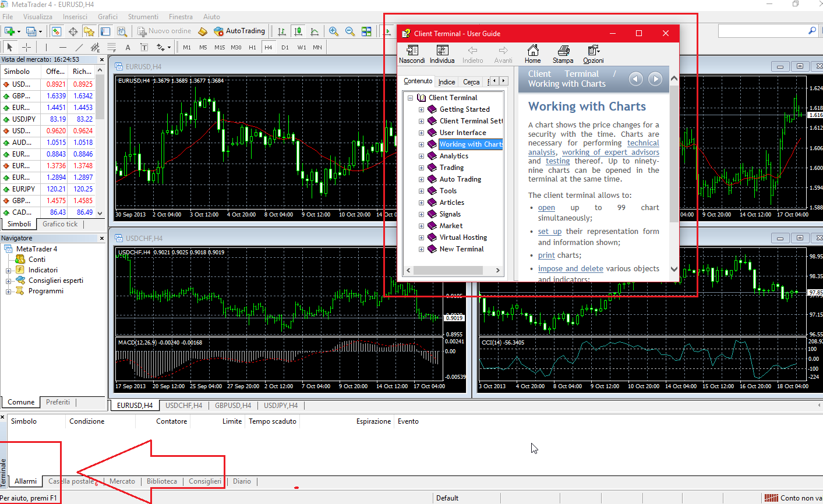Switch timeframe to W1

click(x=301, y=47)
